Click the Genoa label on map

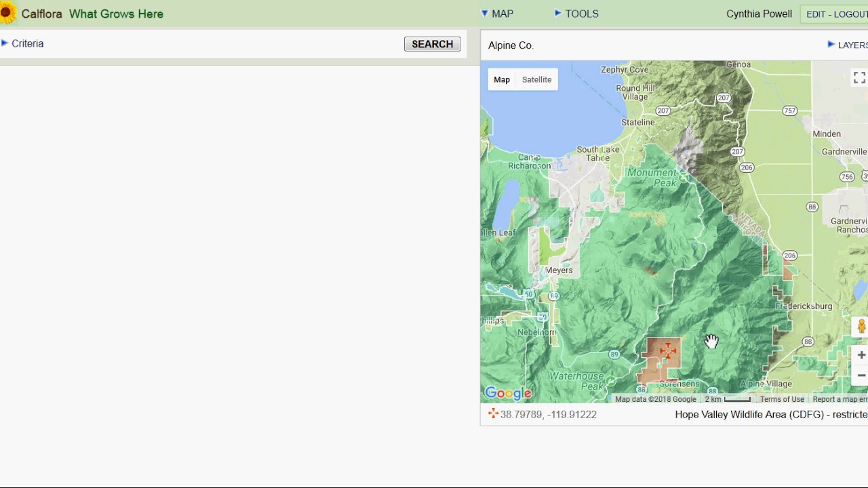coord(738,64)
